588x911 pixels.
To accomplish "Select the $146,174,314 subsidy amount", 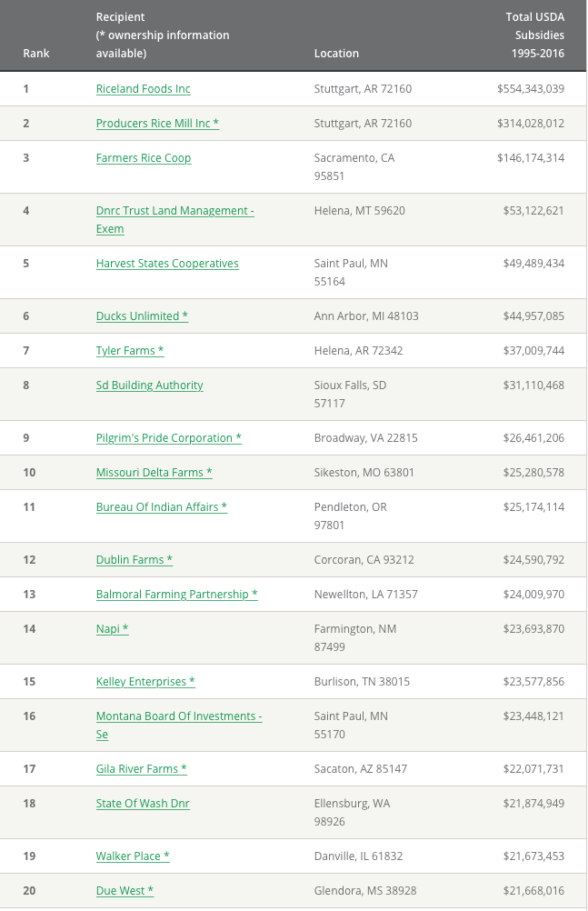I will pos(531,158).
